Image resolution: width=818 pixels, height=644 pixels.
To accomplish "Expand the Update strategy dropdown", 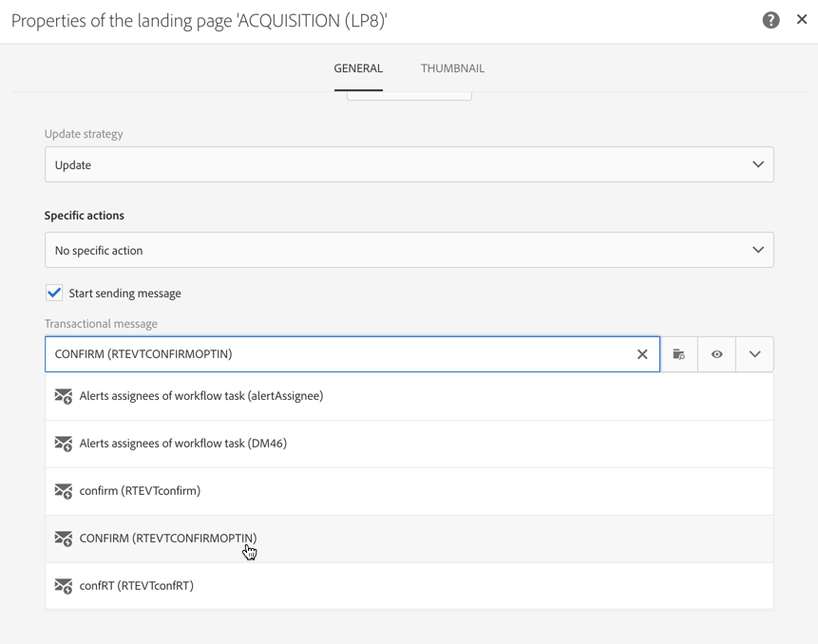I will point(409,164).
